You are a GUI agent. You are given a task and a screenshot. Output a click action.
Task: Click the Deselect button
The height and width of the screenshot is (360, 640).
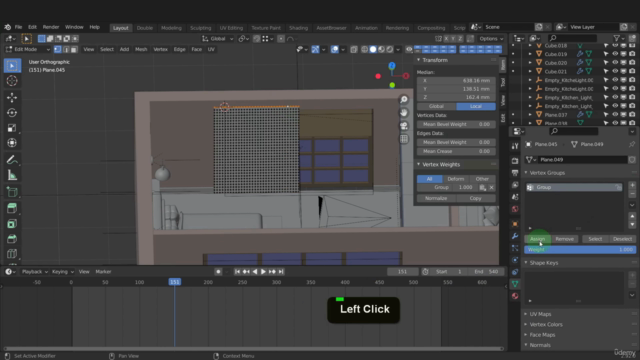[622, 239]
